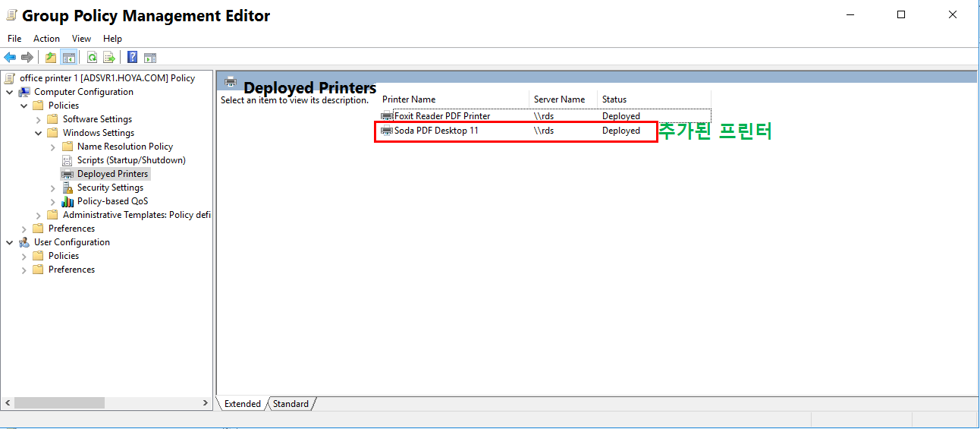This screenshot has height=429, width=980.
Task: Click Deployed status in Foxit Reader row
Action: pos(621,116)
